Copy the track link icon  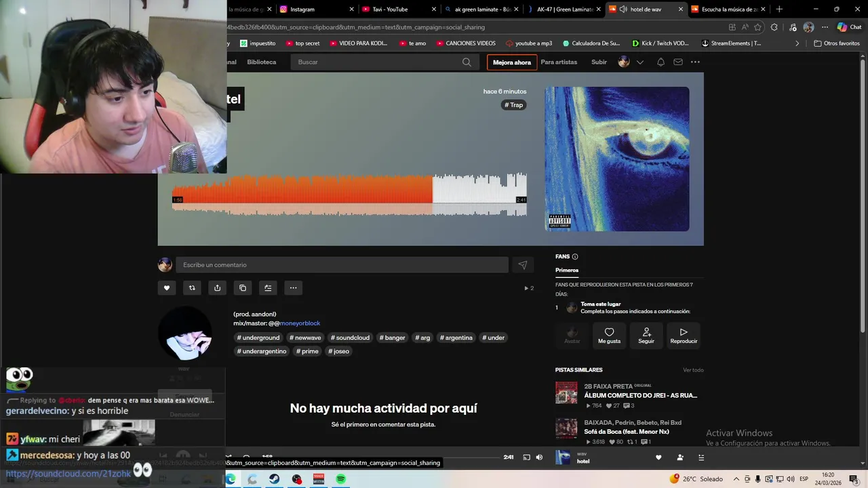[x=243, y=288]
